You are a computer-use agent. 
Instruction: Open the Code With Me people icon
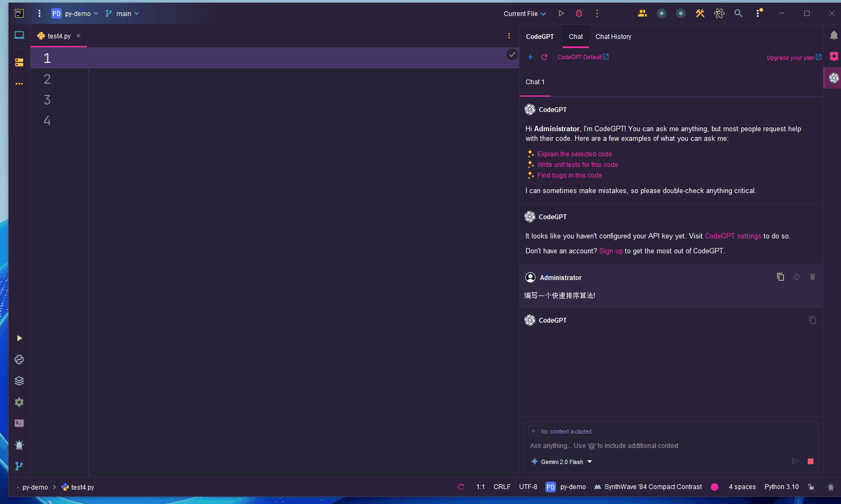pyautogui.click(x=642, y=13)
